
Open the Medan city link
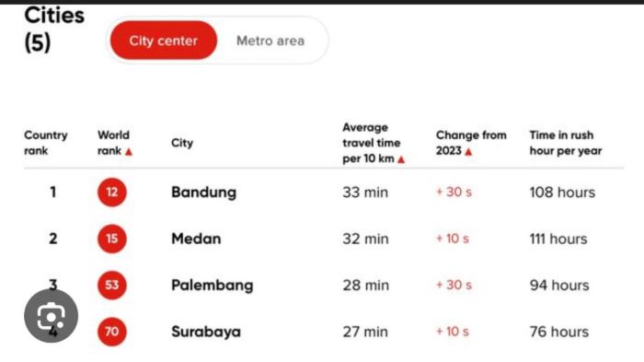(196, 239)
